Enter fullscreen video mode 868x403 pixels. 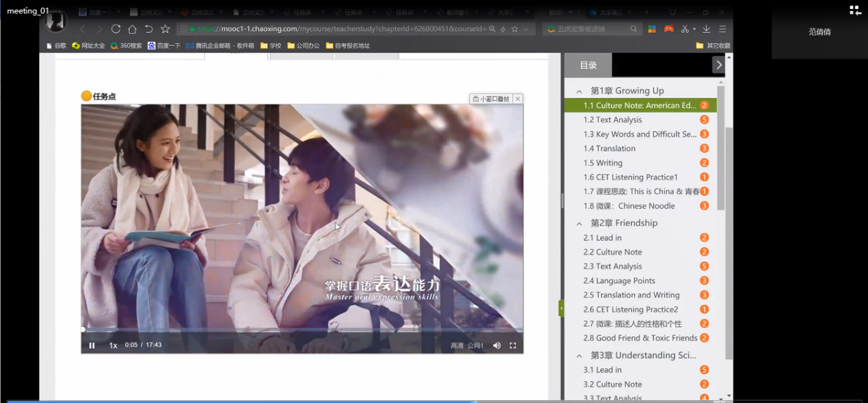point(513,346)
